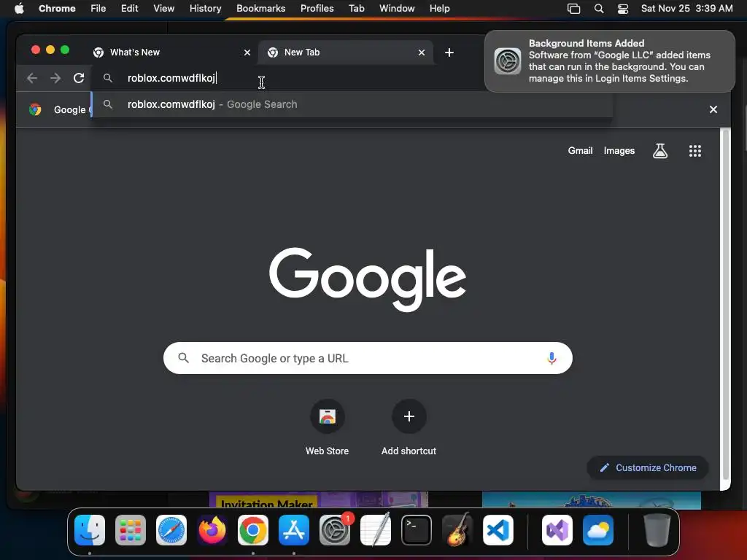Open the Weather app from the Dock
747x560 pixels.
598,530
